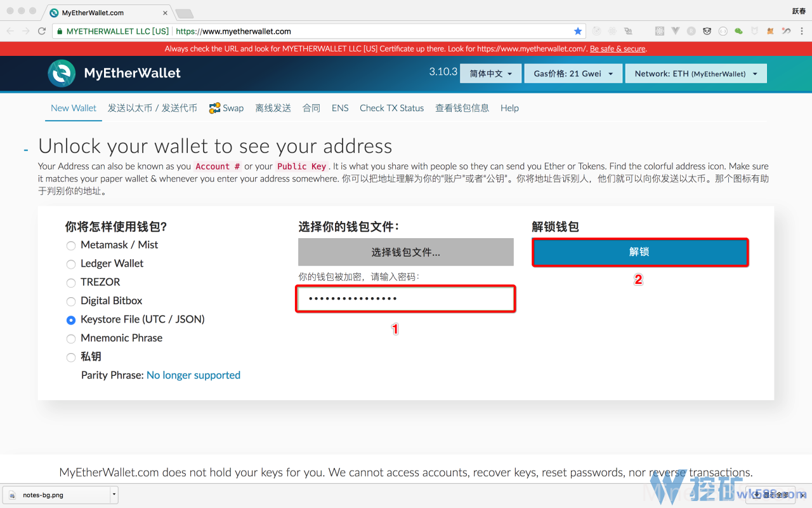Open the 查看钱包信息 tab

[x=462, y=108]
